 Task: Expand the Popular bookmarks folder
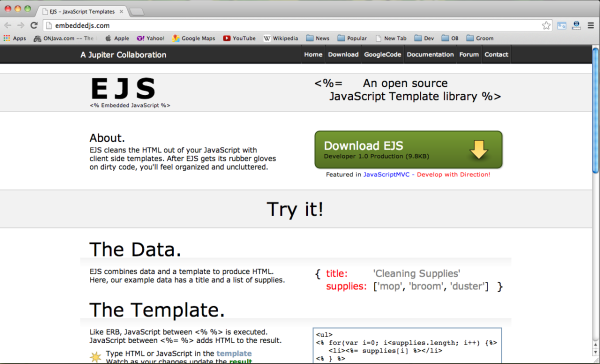pos(352,38)
